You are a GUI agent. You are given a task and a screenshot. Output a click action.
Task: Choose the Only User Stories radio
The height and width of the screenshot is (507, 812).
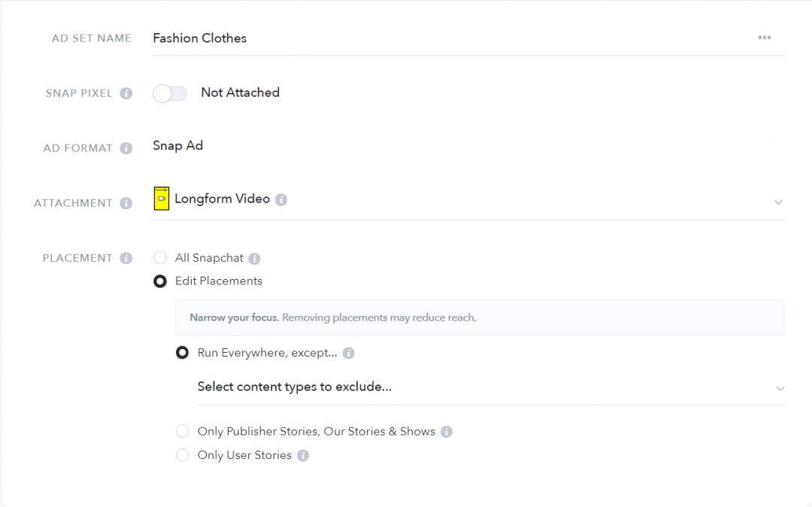(182, 454)
